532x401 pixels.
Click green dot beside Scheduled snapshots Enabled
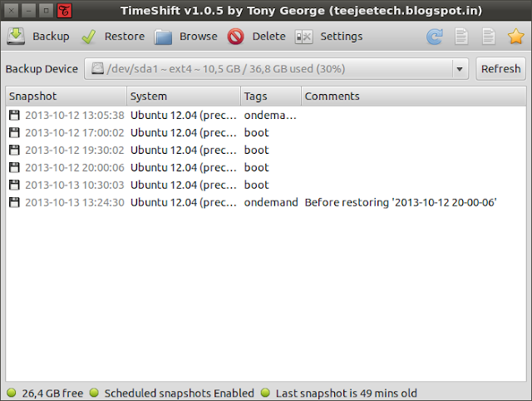(x=94, y=393)
